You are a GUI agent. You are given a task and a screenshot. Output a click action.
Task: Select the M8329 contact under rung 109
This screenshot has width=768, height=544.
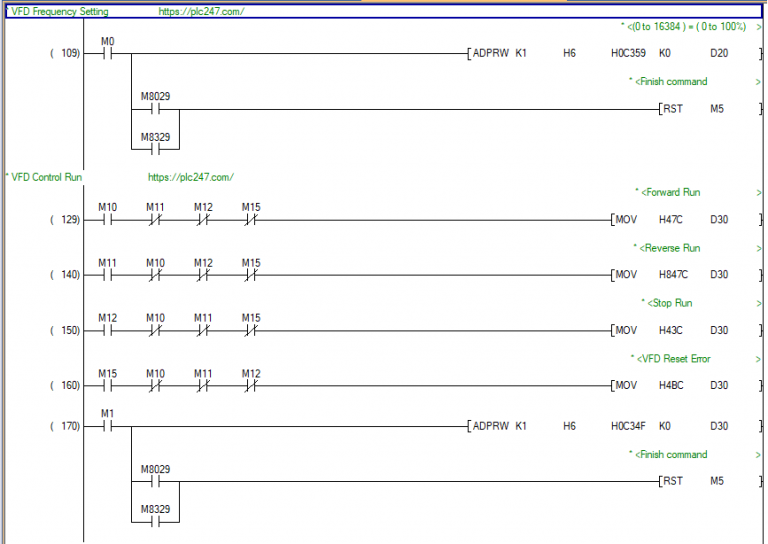click(155, 149)
